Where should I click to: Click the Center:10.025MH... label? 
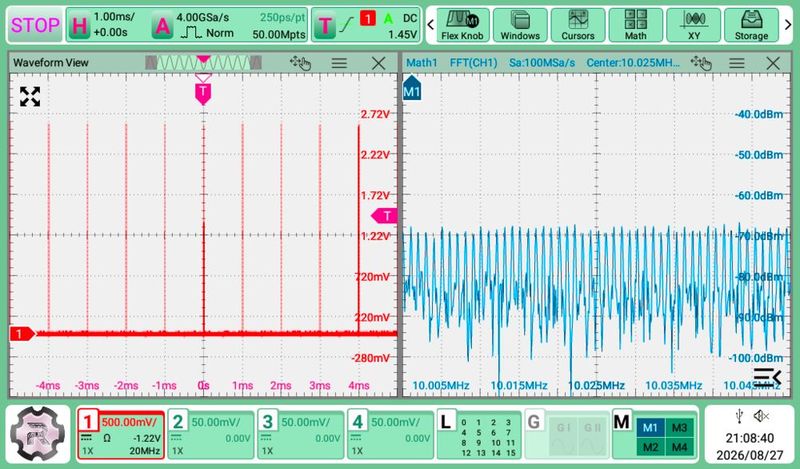pos(633,63)
